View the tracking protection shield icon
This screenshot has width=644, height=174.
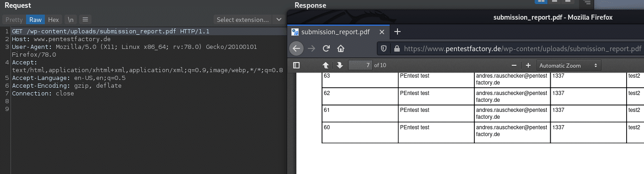click(x=384, y=48)
